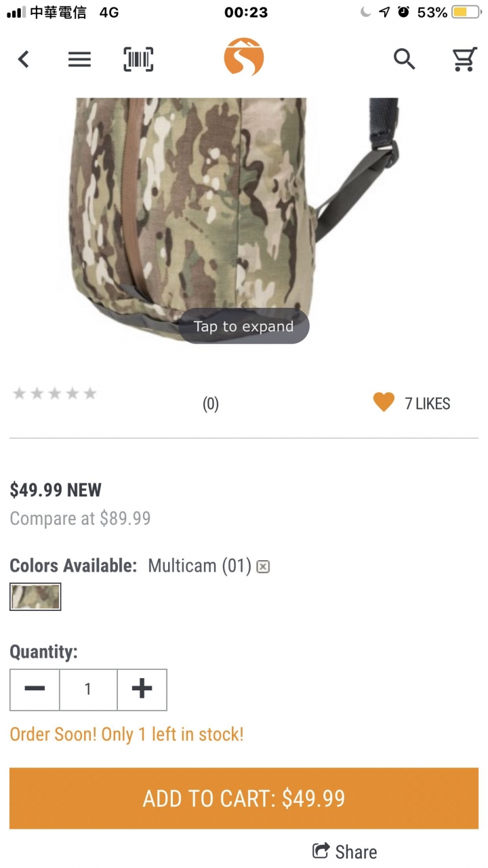Tap the orange store logo

click(x=244, y=57)
